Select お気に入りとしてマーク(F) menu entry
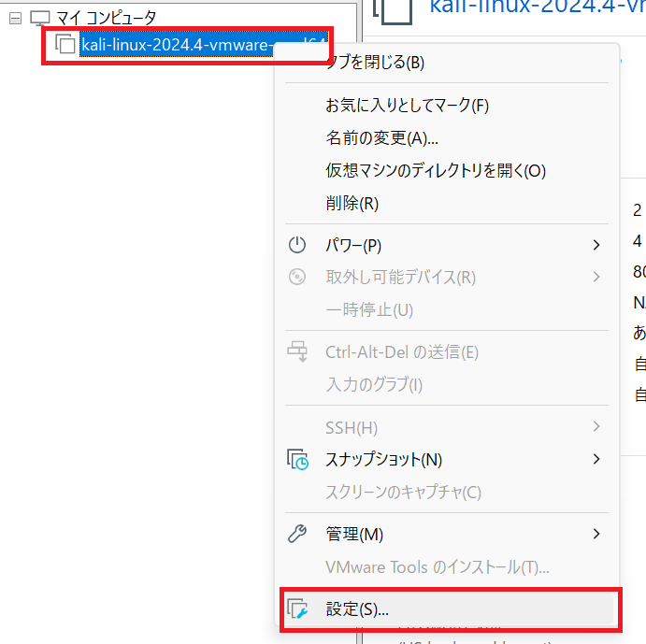This screenshot has width=646, height=644. click(x=407, y=106)
